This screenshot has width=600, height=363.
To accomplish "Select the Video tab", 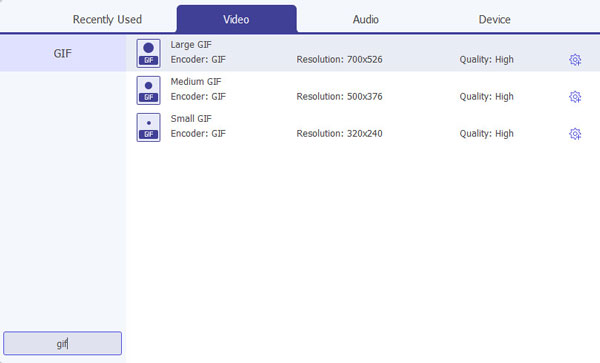I will point(236,19).
